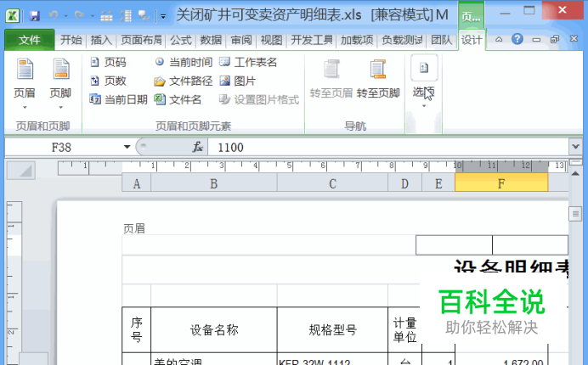Insert 文件名 file name element

click(178, 99)
